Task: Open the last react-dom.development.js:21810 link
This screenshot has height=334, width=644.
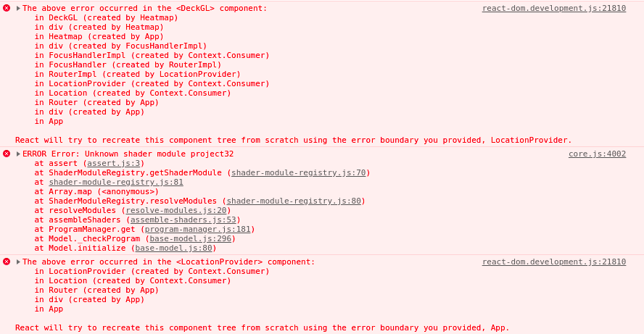Action: tap(554, 262)
